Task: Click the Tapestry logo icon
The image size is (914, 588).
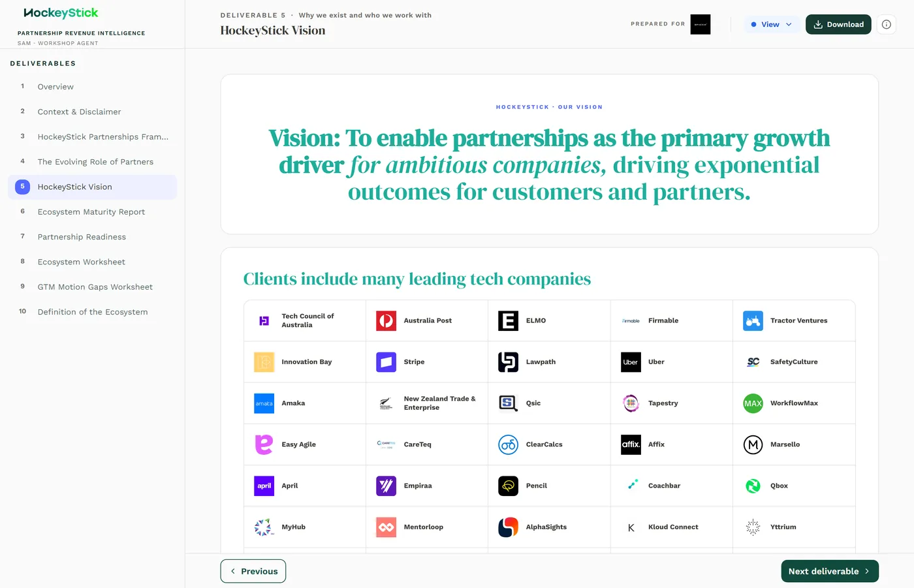Action: coord(631,403)
